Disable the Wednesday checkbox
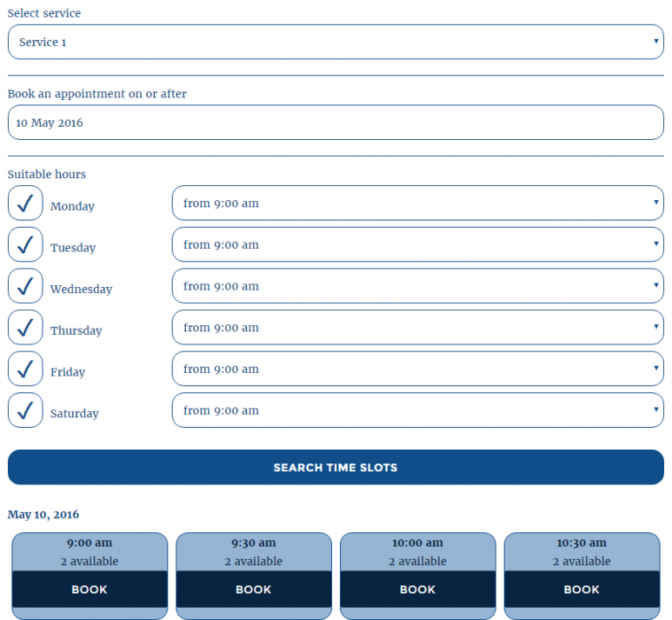672x620 pixels. click(26, 286)
